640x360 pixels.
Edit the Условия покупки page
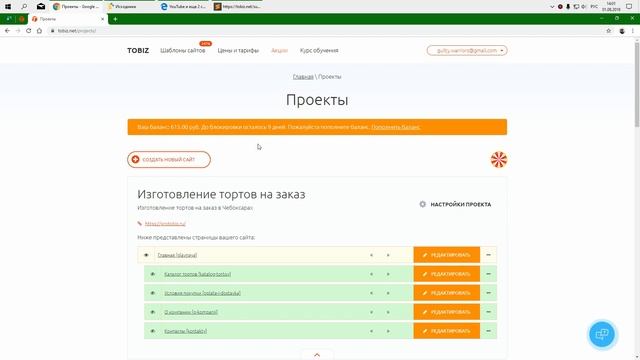447,293
